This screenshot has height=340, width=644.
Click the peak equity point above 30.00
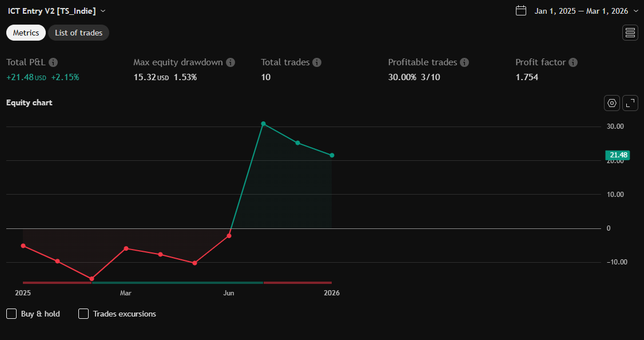pyautogui.click(x=263, y=124)
